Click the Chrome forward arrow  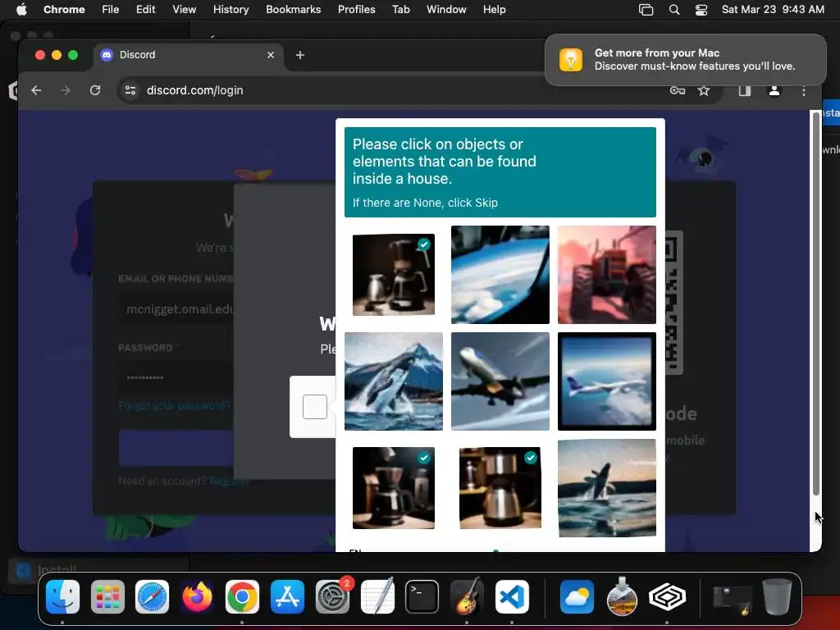pos(66,90)
